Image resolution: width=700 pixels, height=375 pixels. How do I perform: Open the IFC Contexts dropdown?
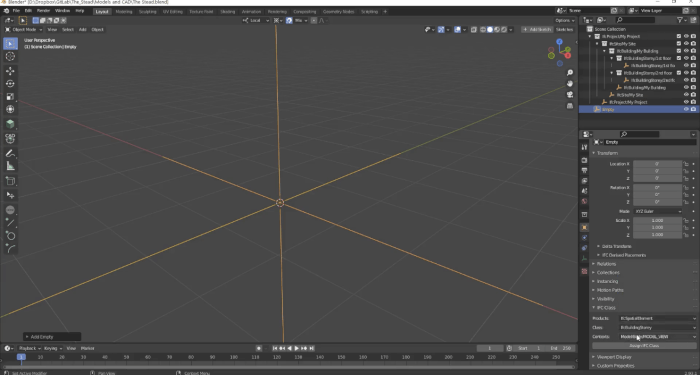(x=658, y=337)
